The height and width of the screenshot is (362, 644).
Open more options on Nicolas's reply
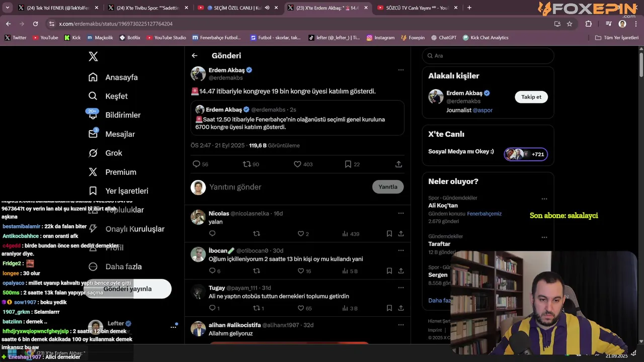click(401, 213)
